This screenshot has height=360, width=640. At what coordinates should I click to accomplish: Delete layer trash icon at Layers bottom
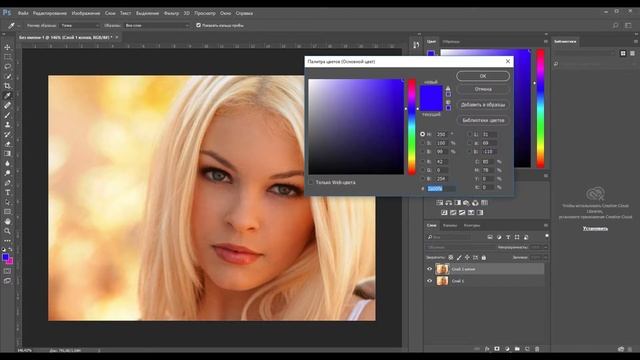click(537, 349)
